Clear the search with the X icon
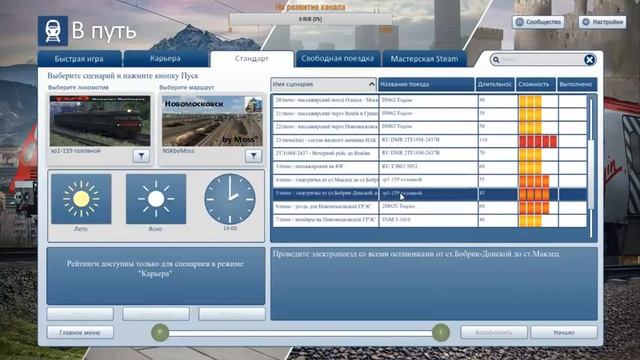The height and width of the screenshot is (360, 640). tap(589, 60)
